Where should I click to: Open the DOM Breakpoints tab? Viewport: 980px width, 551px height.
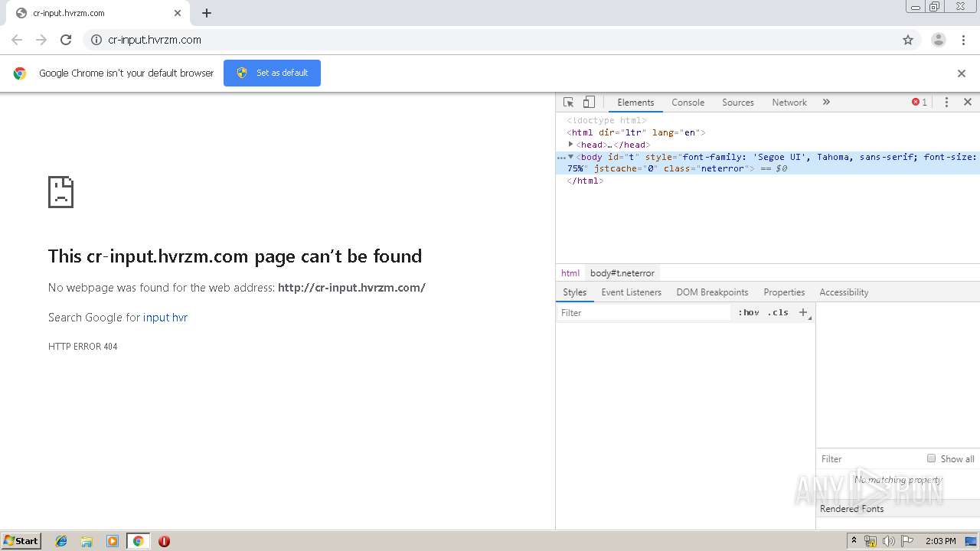click(x=712, y=292)
